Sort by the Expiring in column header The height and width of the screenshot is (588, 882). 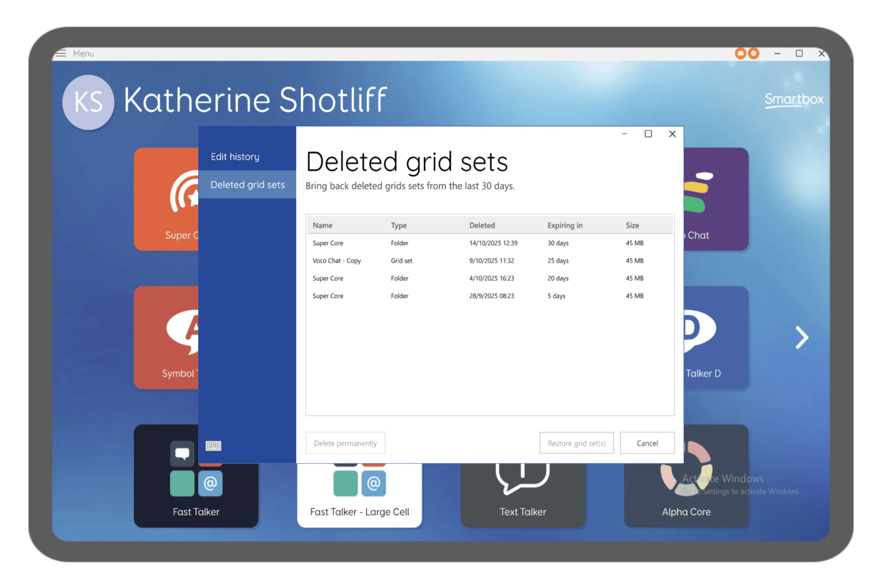pyautogui.click(x=565, y=225)
